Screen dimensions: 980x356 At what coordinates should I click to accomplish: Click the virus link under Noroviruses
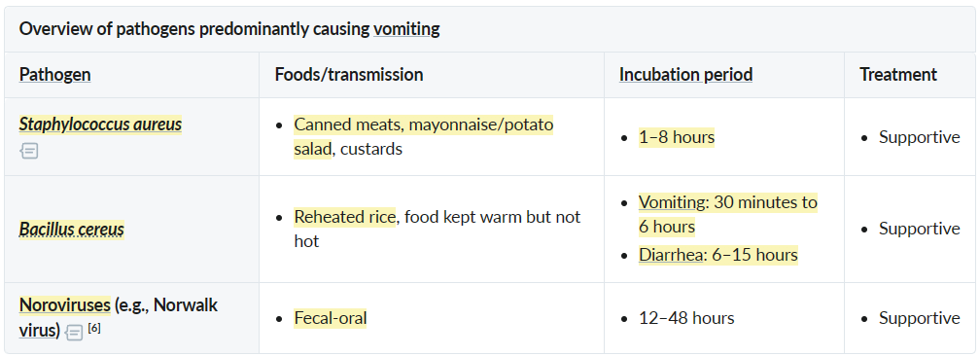(39, 330)
